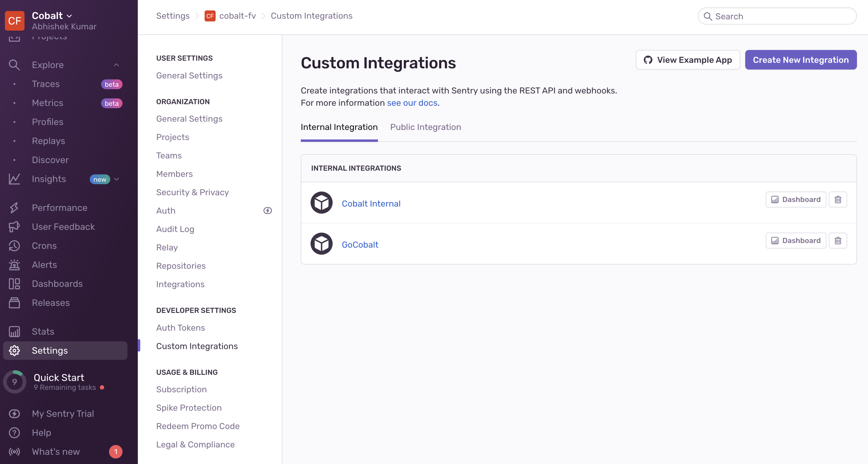Open the Crons sidebar icon
868x464 pixels.
coord(14,246)
